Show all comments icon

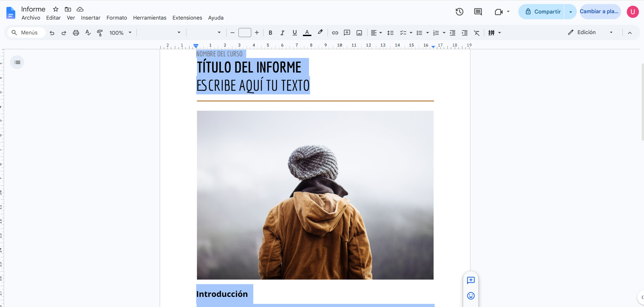tap(478, 12)
